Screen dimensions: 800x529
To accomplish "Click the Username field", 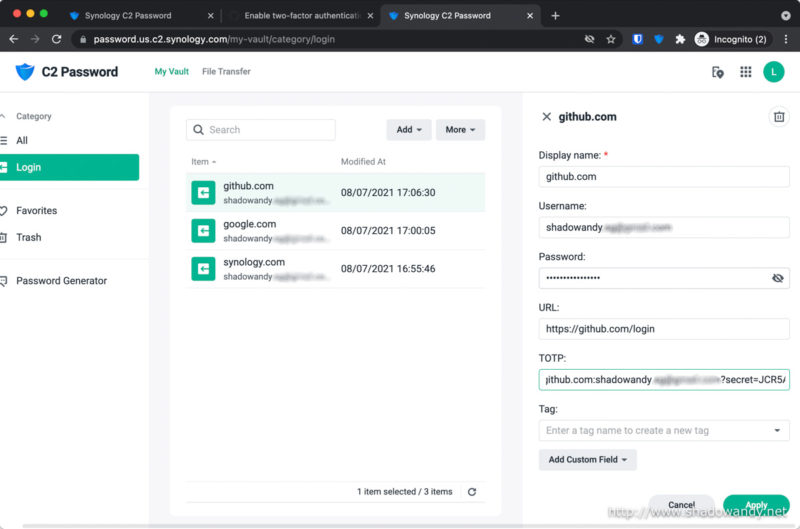I will pyautogui.click(x=664, y=228).
